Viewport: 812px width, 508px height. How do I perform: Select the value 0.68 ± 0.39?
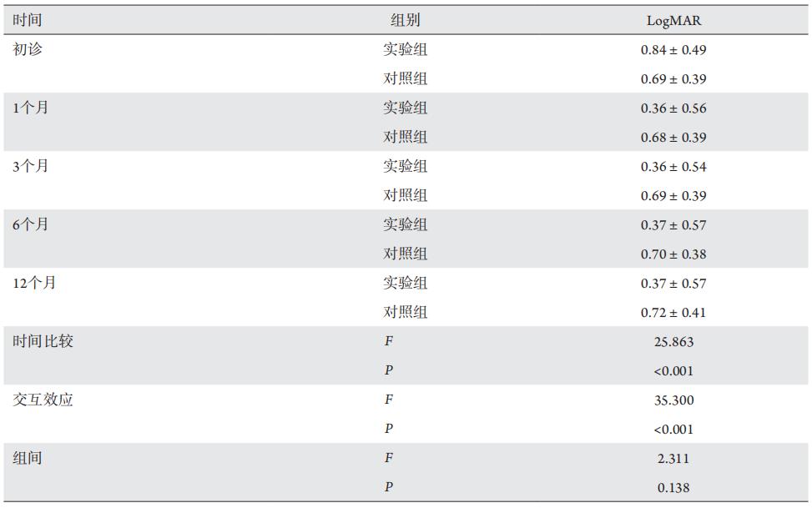pos(673,138)
